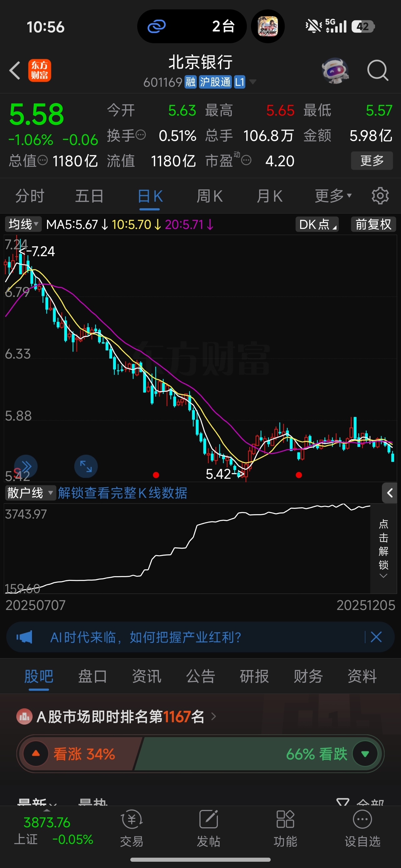Open the AI robot assistant icon
Image resolution: width=401 pixels, height=868 pixels.
pos(335,70)
